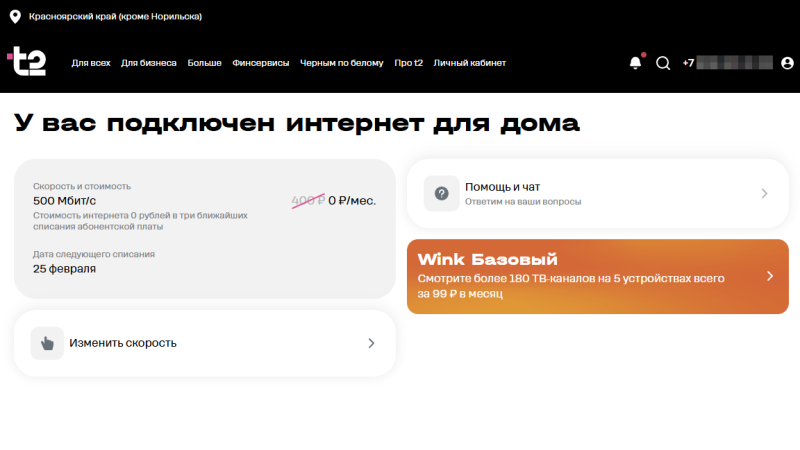Open Wink Базовый banner arrow
This screenshot has width=800, height=450.
[769, 276]
